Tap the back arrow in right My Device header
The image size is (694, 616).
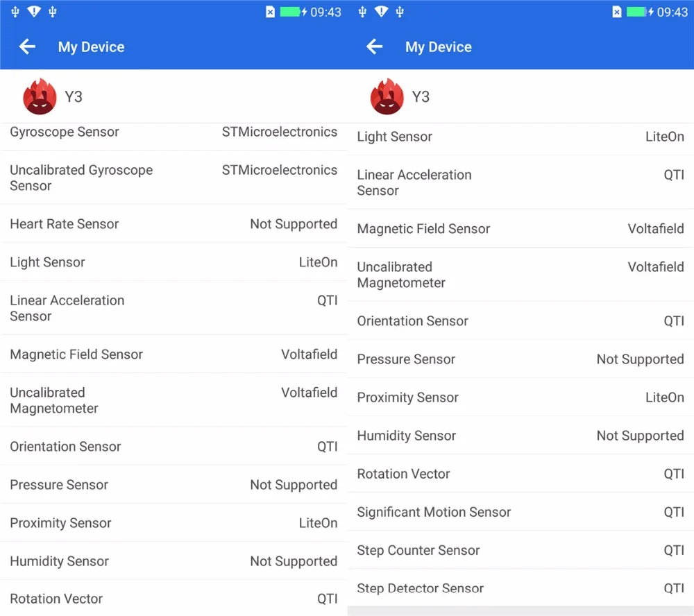375,46
